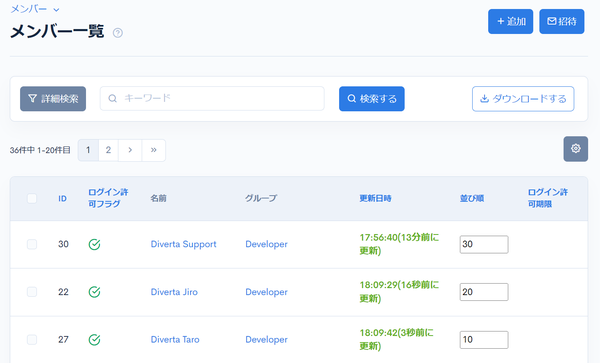Click the 招待 button
Viewport: 600px width, 363px height.
pyautogui.click(x=562, y=21)
